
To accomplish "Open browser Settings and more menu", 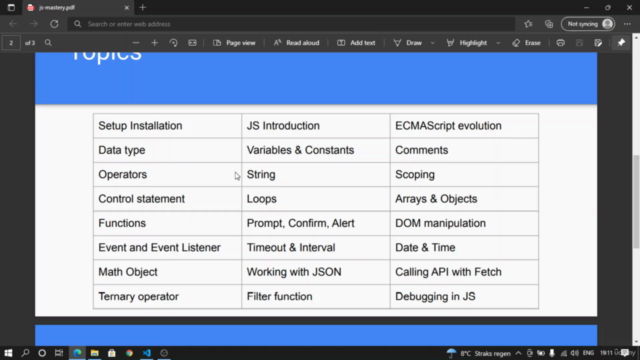I will (x=627, y=24).
